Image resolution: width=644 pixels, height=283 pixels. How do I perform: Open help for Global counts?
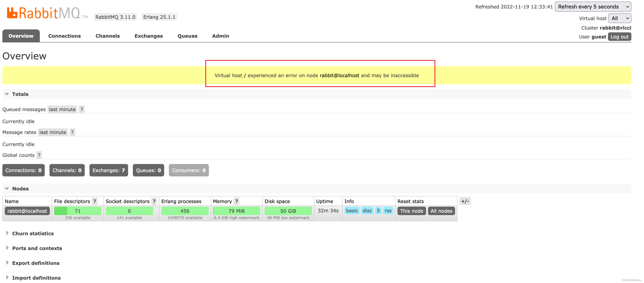39,155
